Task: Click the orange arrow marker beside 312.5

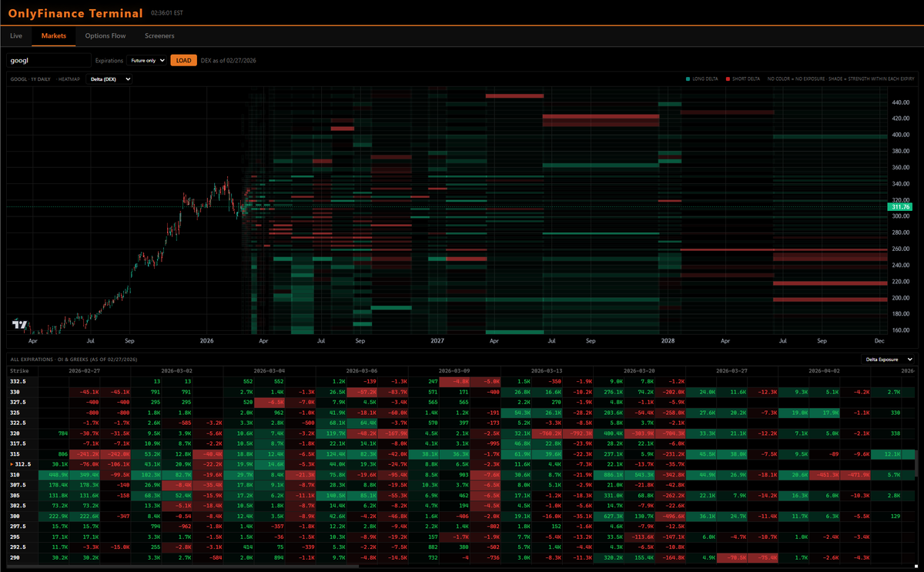Action: (x=11, y=464)
